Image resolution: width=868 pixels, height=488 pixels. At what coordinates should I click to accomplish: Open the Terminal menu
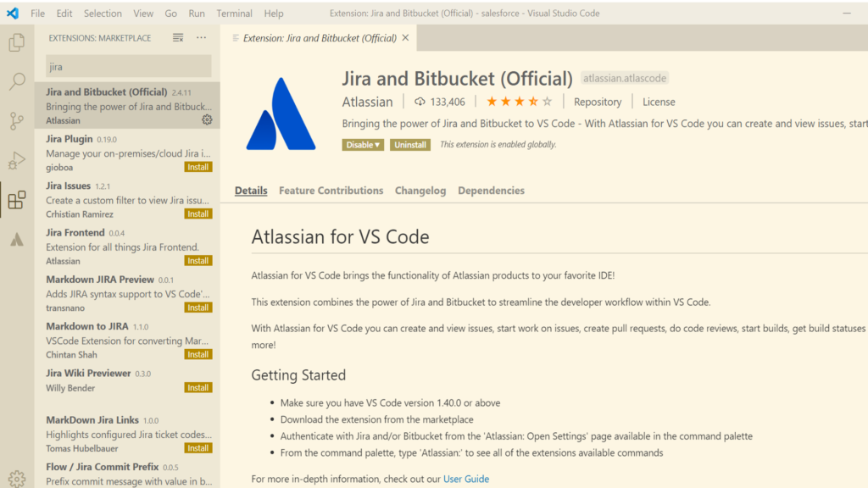(x=234, y=14)
